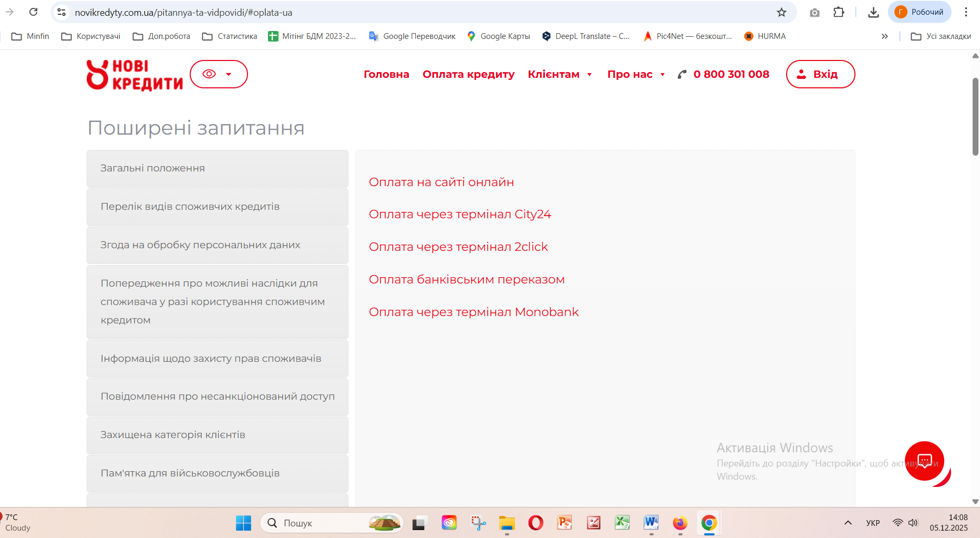This screenshot has width=980, height=538.
Task: Open the Minfin bookmark folder
Action: click(30, 36)
